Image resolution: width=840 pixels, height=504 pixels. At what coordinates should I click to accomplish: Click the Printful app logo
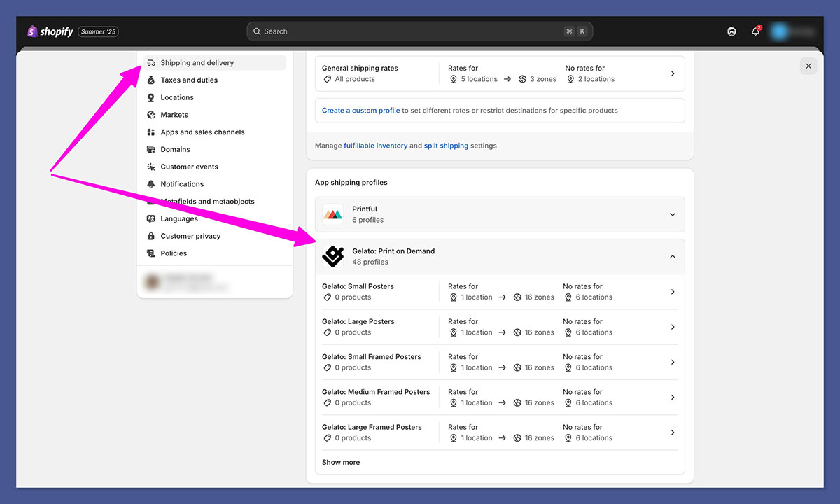(x=333, y=214)
